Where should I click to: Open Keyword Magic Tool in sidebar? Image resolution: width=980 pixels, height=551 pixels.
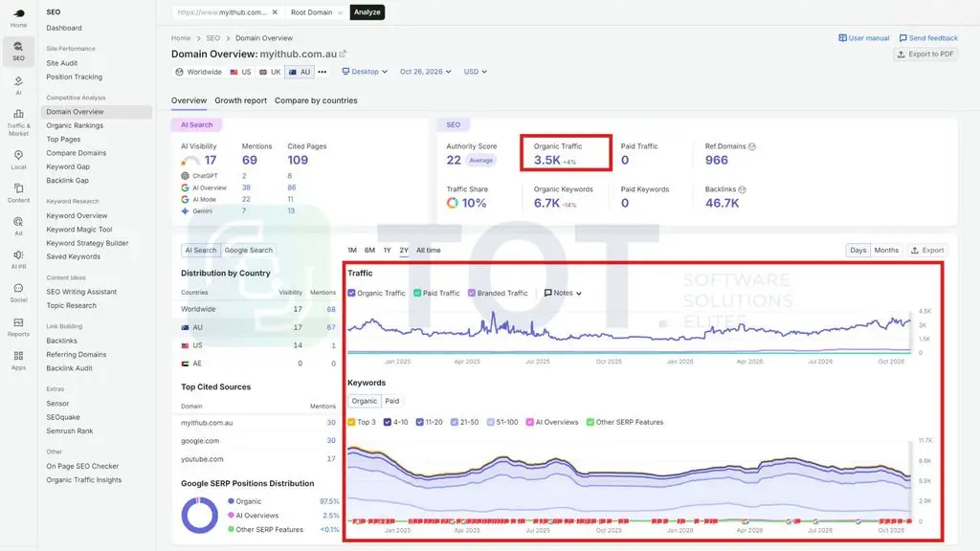click(x=78, y=230)
